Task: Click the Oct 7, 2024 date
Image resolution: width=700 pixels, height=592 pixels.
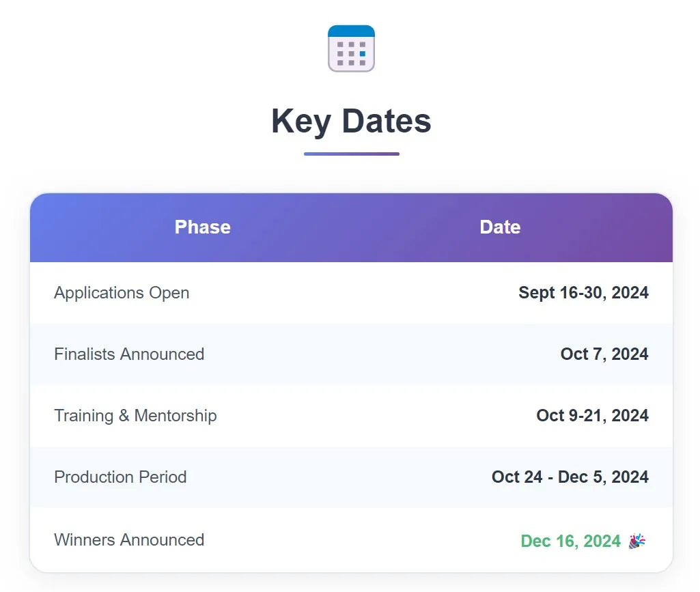Action: point(604,354)
